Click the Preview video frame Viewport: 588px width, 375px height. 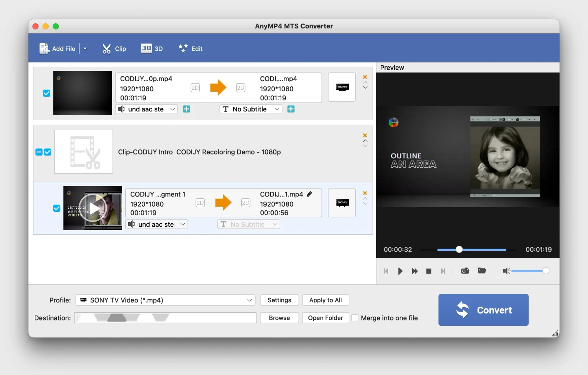pos(468,157)
